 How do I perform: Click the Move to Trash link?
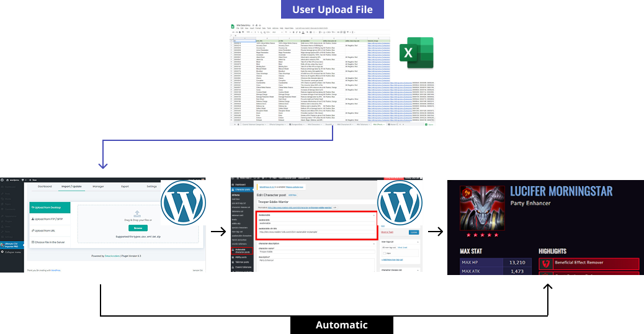(x=388, y=232)
